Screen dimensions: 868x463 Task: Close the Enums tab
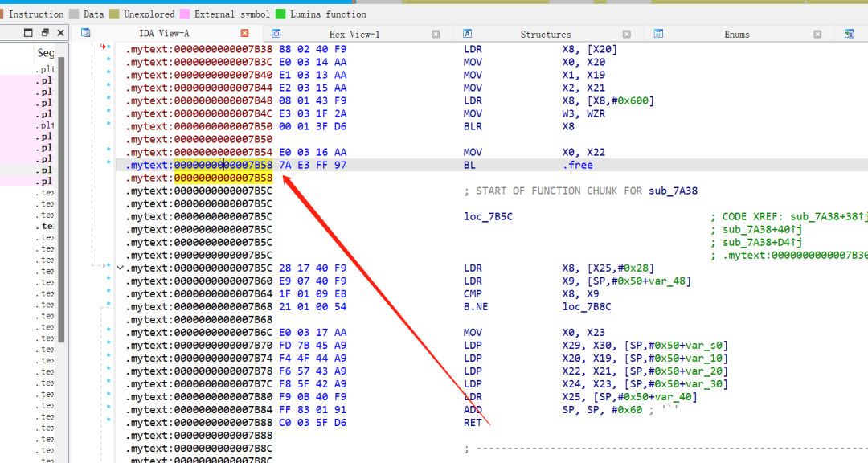pos(817,34)
